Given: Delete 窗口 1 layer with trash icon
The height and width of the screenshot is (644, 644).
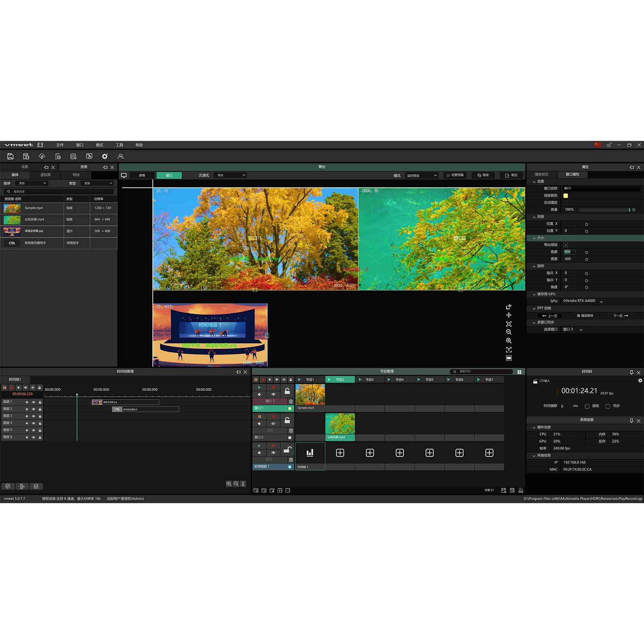Looking at the screenshot, I should (291, 402).
